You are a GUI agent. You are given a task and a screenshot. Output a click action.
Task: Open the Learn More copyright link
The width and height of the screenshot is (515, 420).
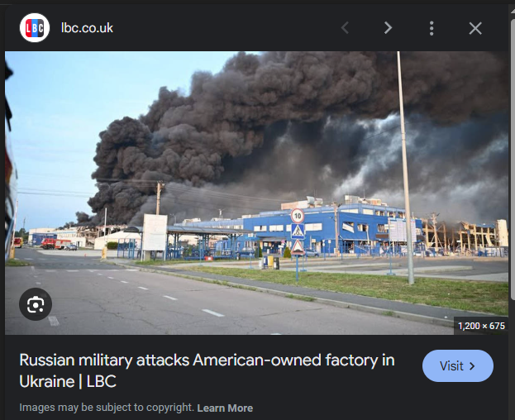pos(225,408)
